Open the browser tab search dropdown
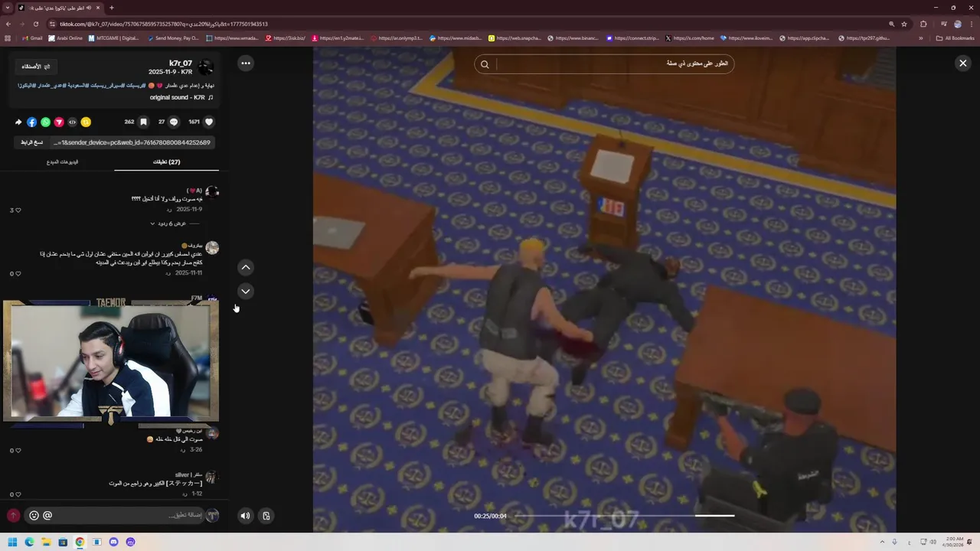Screen dimensions: 980x551 click(8, 8)
